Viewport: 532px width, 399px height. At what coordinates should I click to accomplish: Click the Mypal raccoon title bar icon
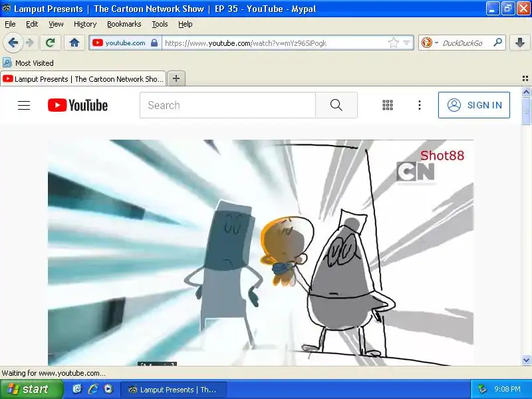tap(7, 8)
